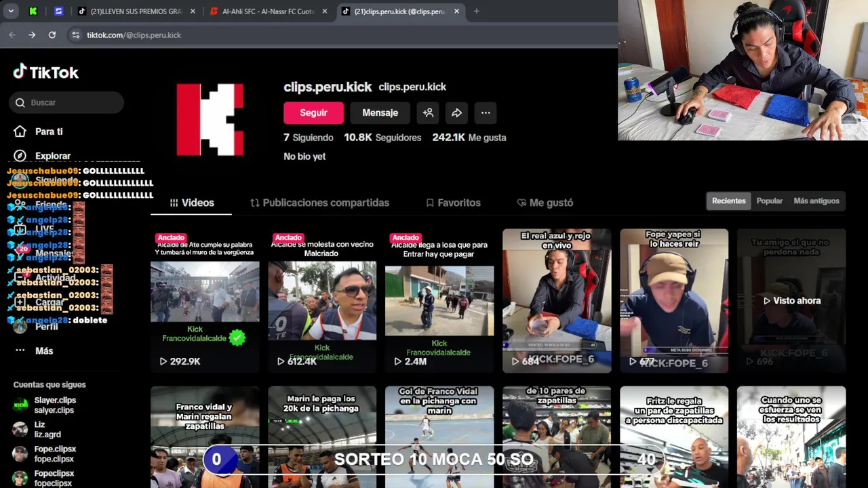Click the Seguir button
868x488 pixels.
[x=313, y=113]
